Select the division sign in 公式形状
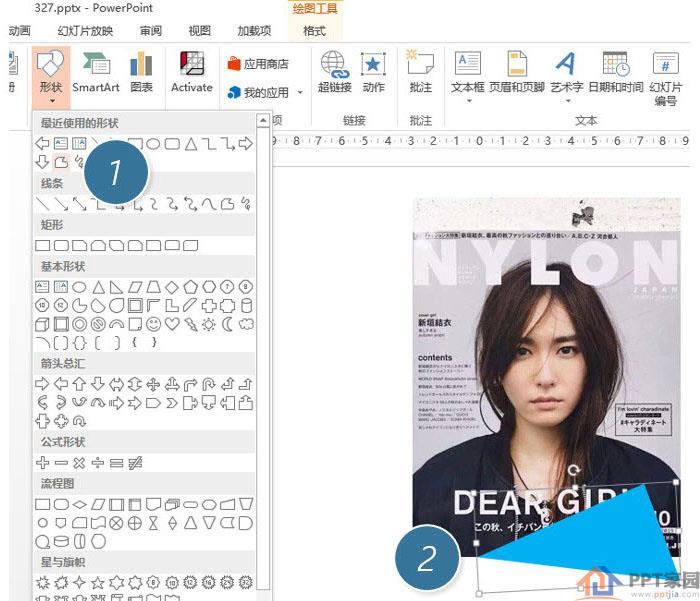700x601 pixels. (98, 463)
